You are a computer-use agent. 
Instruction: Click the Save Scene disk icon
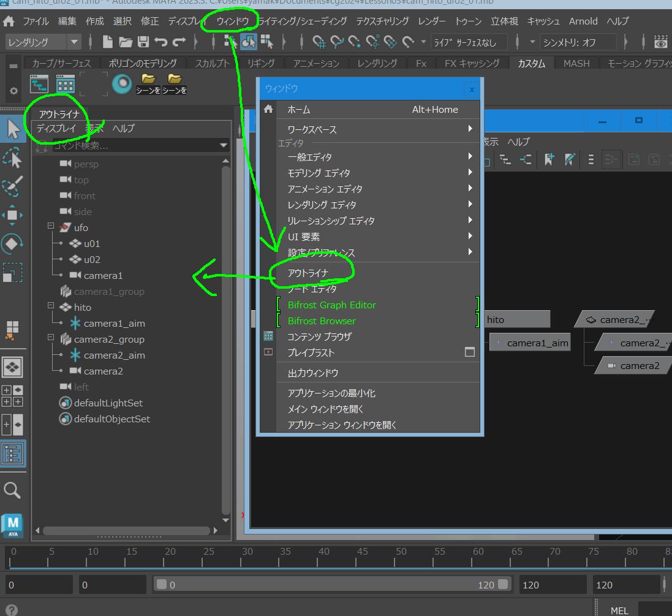143,42
